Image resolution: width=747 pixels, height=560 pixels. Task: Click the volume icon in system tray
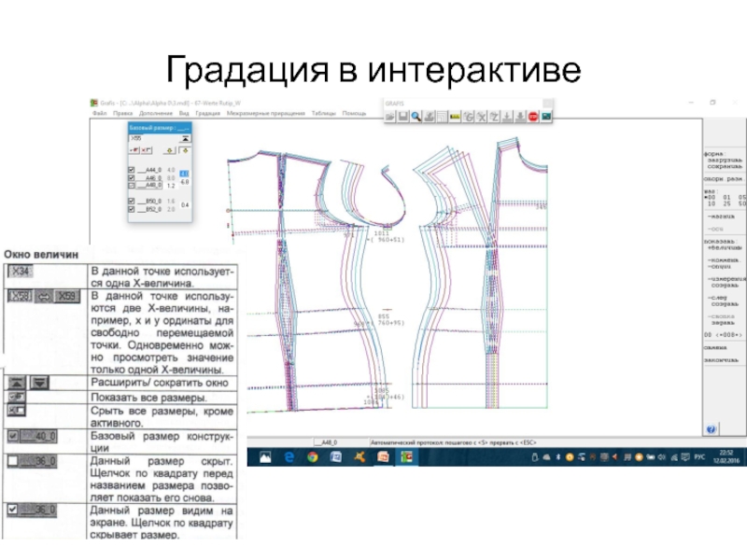pyautogui.click(x=661, y=457)
